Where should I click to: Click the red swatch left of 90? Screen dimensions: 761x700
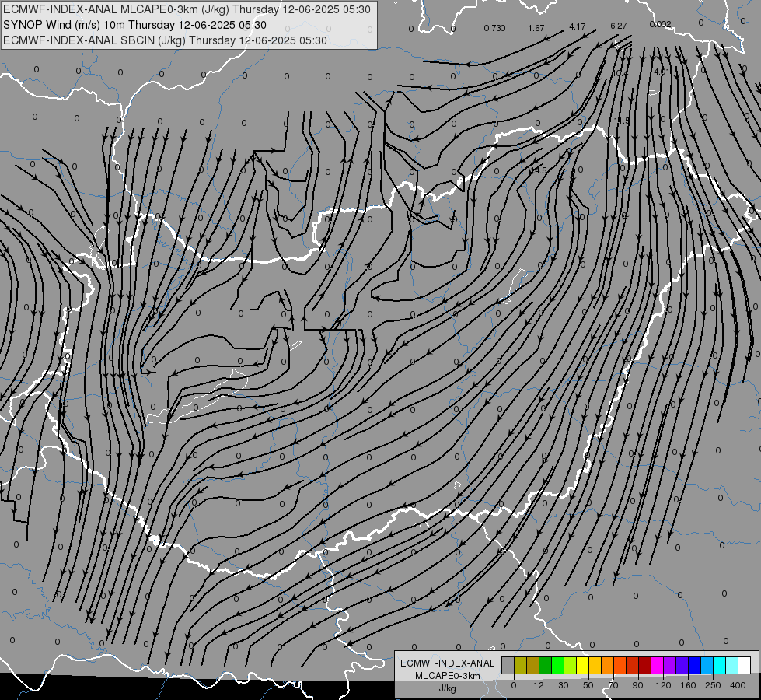click(633, 665)
